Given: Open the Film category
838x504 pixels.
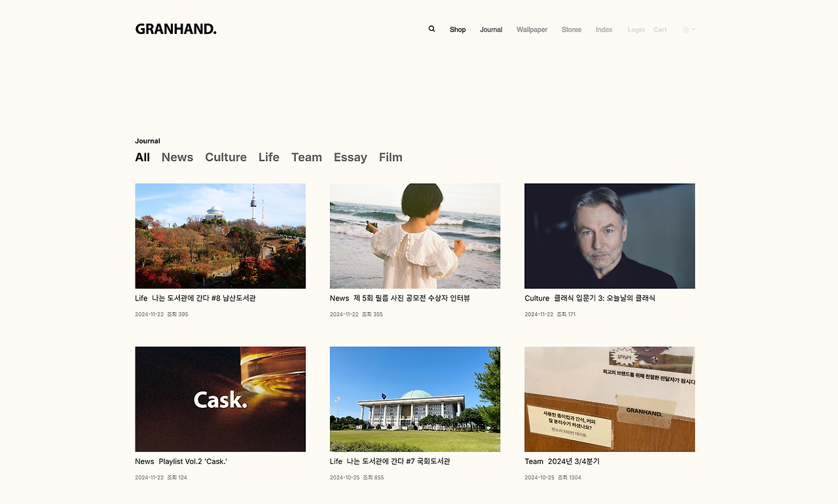Looking at the screenshot, I should click(x=390, y=157).
